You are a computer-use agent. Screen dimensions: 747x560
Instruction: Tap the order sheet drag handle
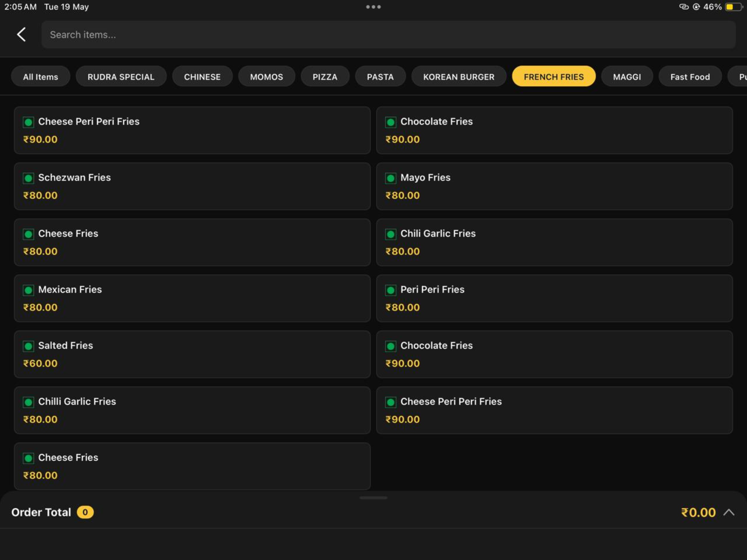tap(373, 498)
